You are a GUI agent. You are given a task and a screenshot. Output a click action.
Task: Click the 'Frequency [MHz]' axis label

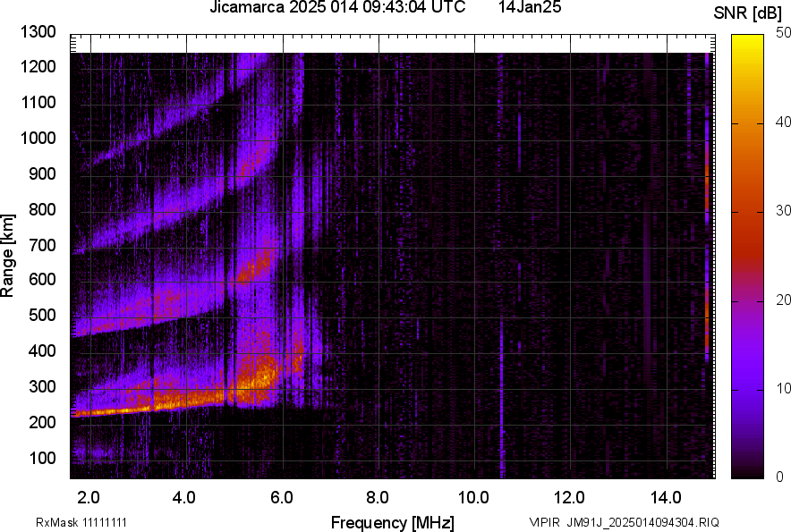393,522
